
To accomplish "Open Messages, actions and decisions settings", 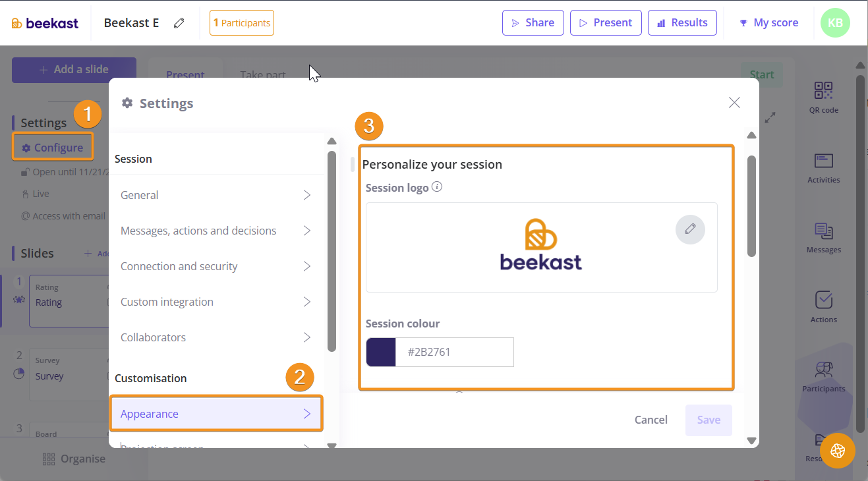I will 216,231.
